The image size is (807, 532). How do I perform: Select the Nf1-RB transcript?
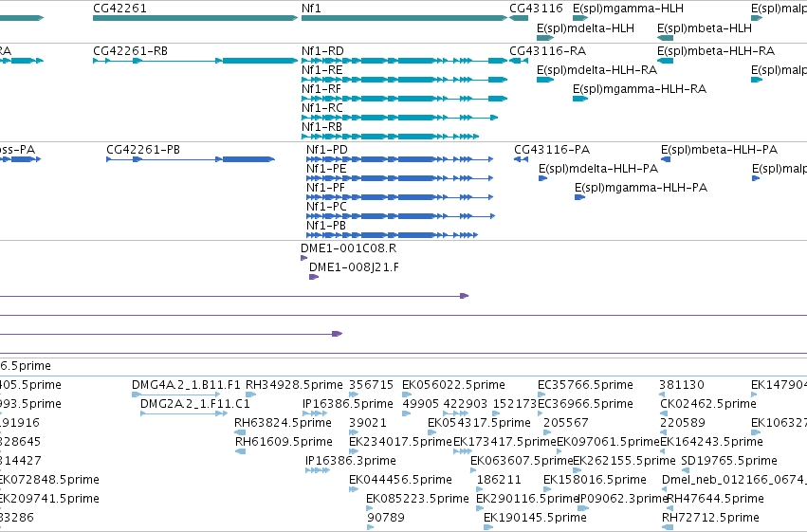point(390,137)
